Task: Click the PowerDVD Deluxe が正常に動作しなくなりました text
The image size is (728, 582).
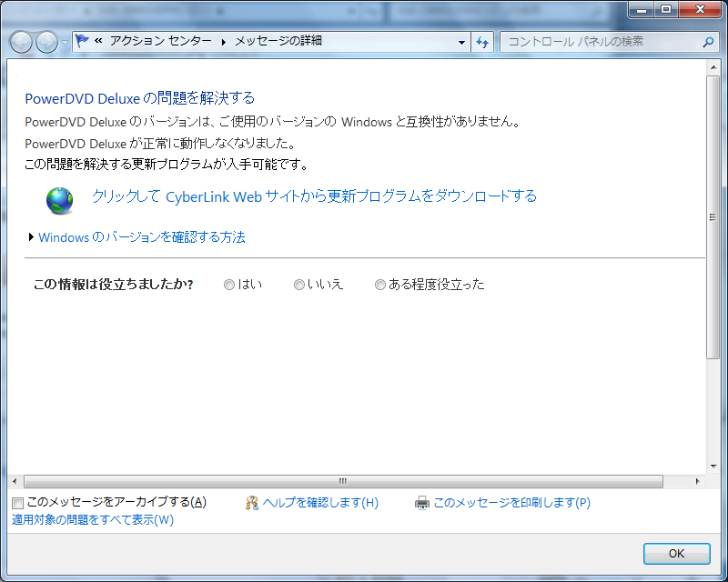Action: click(160, 144)
